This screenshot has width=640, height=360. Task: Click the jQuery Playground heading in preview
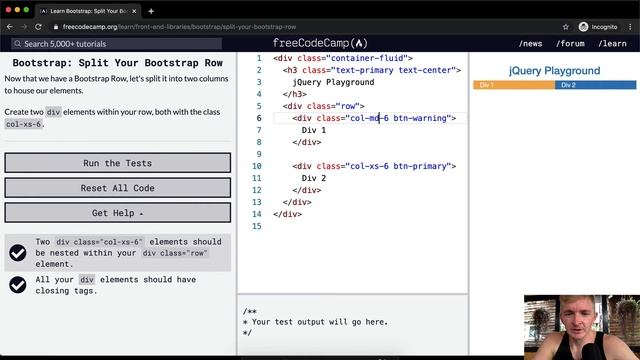pyautogui.click(x=554, y=71)
